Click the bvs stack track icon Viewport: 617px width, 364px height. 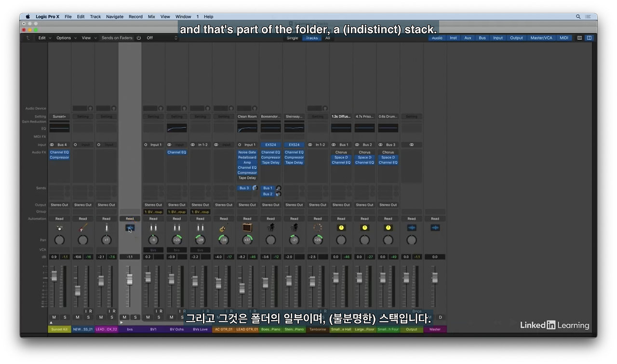click(130, 228)
